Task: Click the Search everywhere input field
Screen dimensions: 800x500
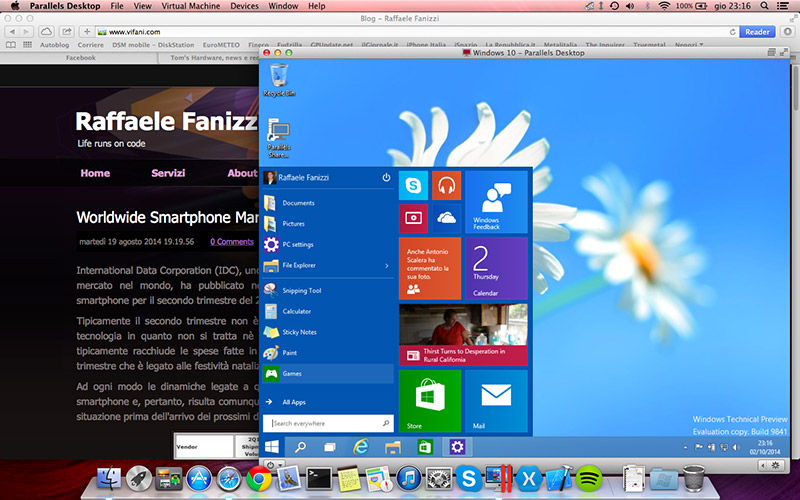Action: tap(328, 423)
